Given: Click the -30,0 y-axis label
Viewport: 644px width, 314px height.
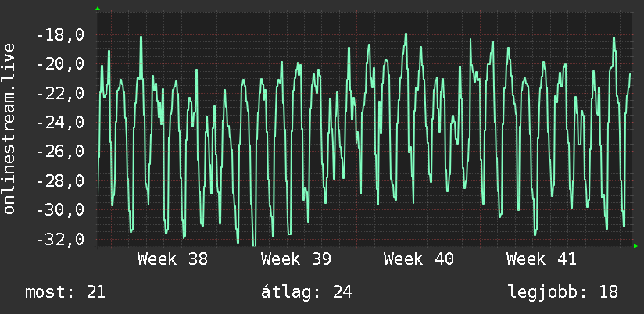Looking at the screenshot, I should (60, 210).
